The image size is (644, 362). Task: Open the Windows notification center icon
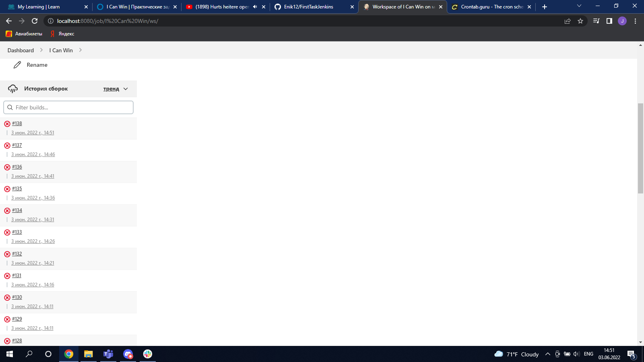(632, 354)
